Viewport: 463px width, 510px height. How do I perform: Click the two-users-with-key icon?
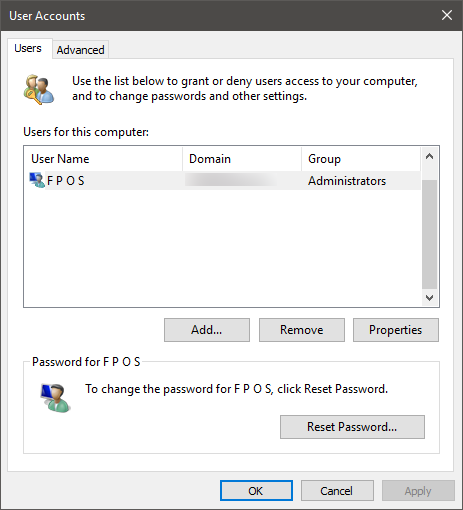(39, 89)
